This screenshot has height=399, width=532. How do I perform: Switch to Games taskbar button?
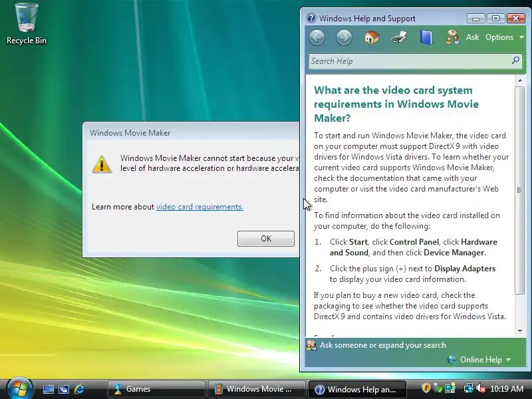tap(156, 389)
